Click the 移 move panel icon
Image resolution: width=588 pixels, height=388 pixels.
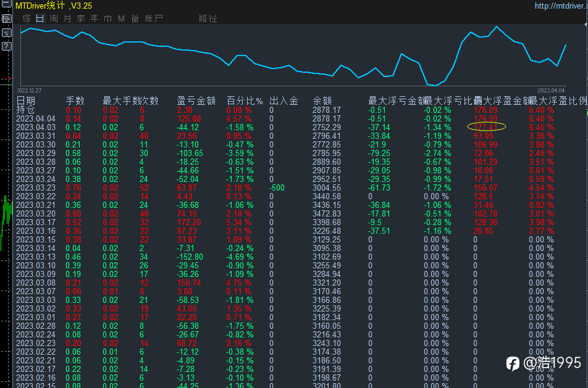click(x=6, y=19)
